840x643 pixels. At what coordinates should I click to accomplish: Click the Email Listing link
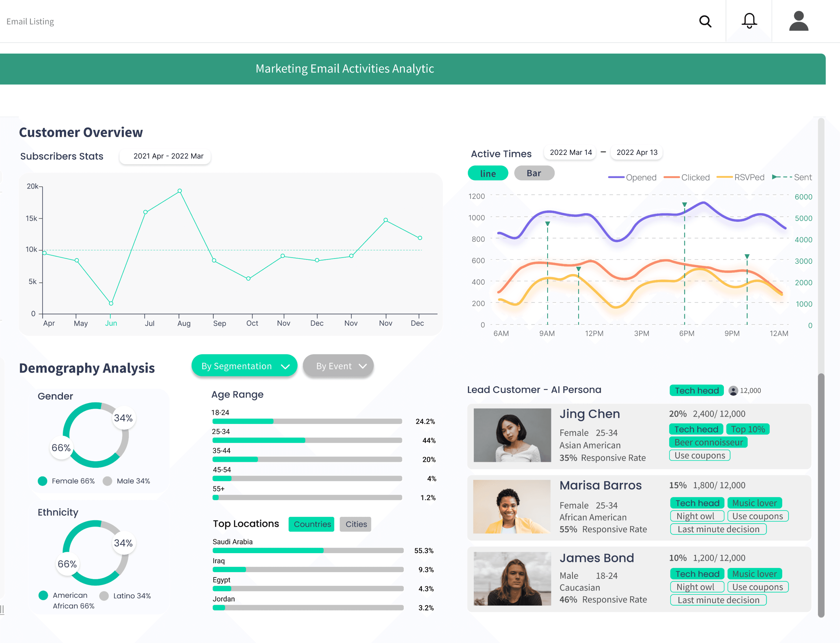tap(30, 21)
